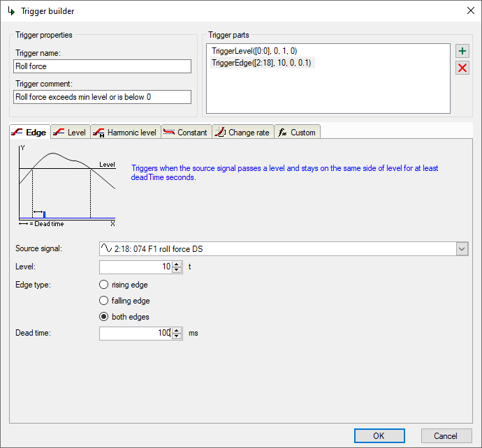
Task: Decrease Level value with down arrow
Action: tap(177, 270)
